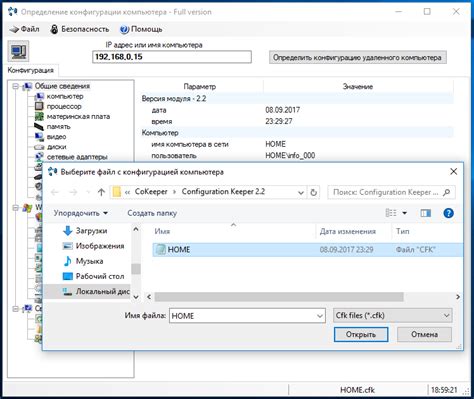
Task: Open the Файл menu
Action: [24, 29]
